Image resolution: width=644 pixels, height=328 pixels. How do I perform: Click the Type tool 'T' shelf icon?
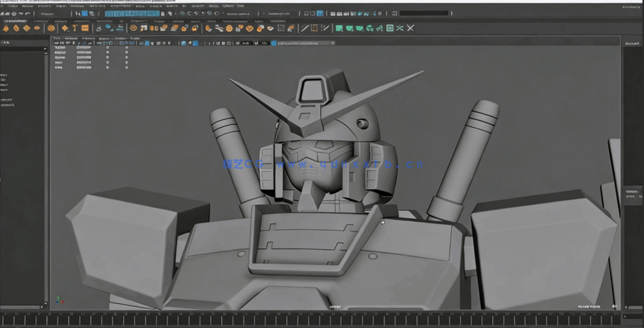click(x=75, y=27)
